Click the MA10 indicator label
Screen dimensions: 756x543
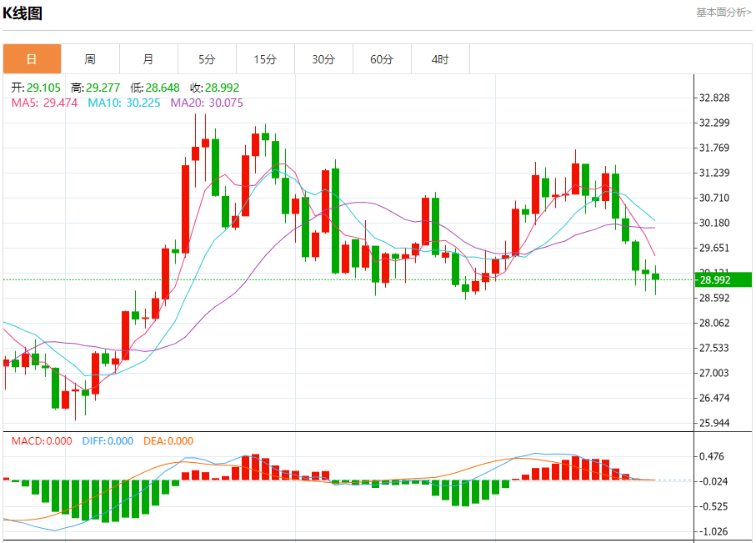point(124,103)
